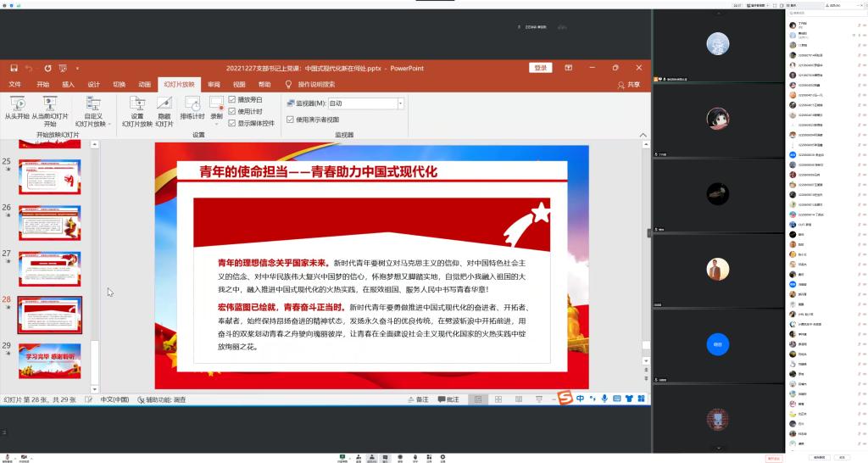Viewport: 868px width, 463px height.
Task: Click the Comments (批注) status bar icon
Action: coord(448,399)
